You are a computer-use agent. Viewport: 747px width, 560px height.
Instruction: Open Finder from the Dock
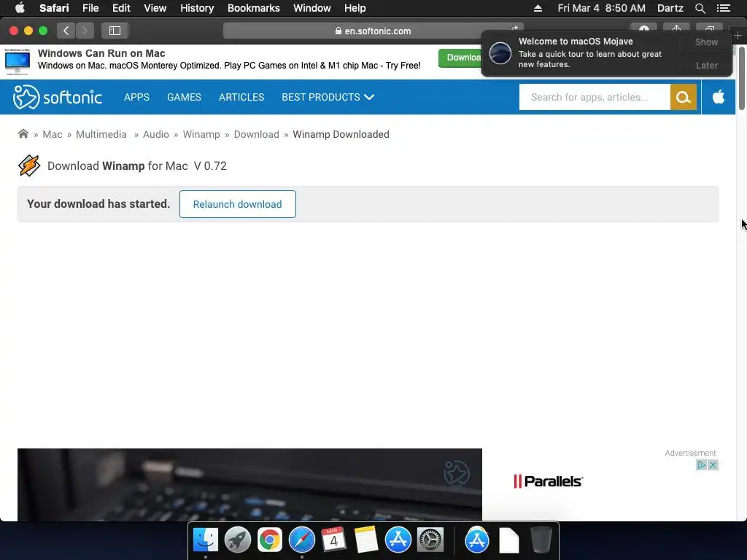point(206,540)
